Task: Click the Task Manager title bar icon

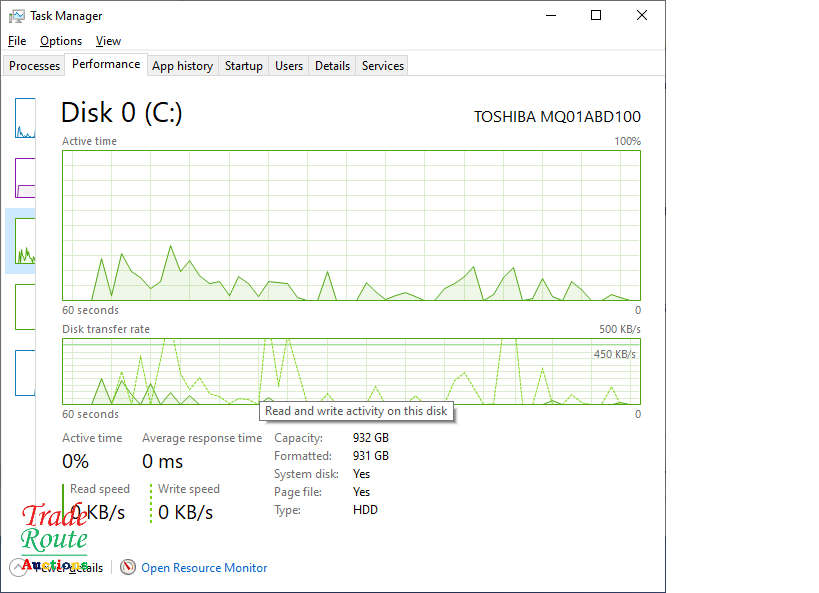Action: (17, 16)
